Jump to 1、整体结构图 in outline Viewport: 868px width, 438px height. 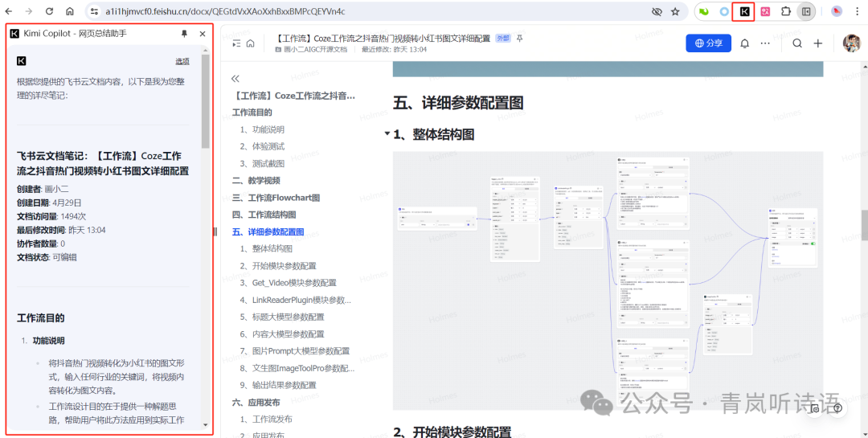[x=266, y=248]
